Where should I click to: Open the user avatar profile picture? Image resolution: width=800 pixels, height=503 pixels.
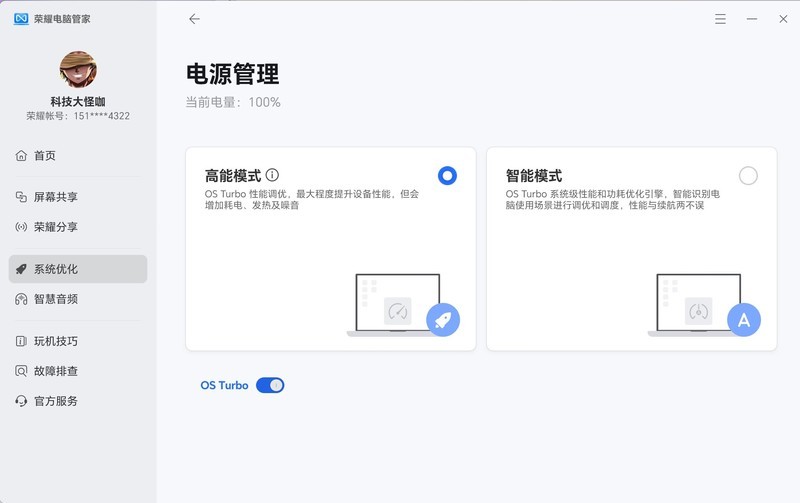(x=78, y=69)
